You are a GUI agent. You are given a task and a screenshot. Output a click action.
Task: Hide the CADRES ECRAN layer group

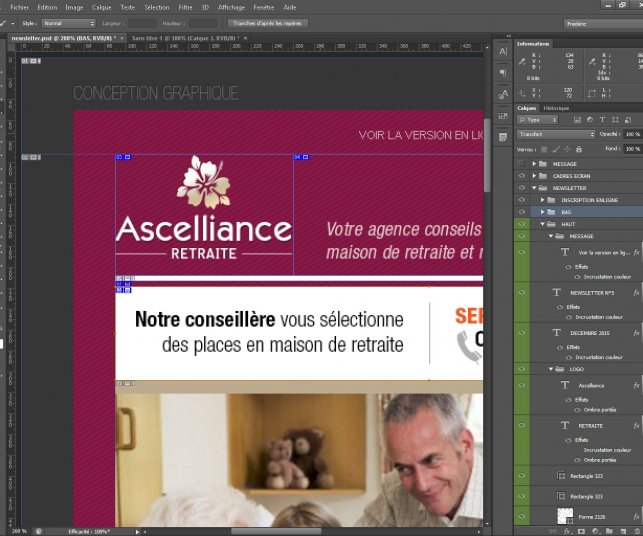[521, 175]
